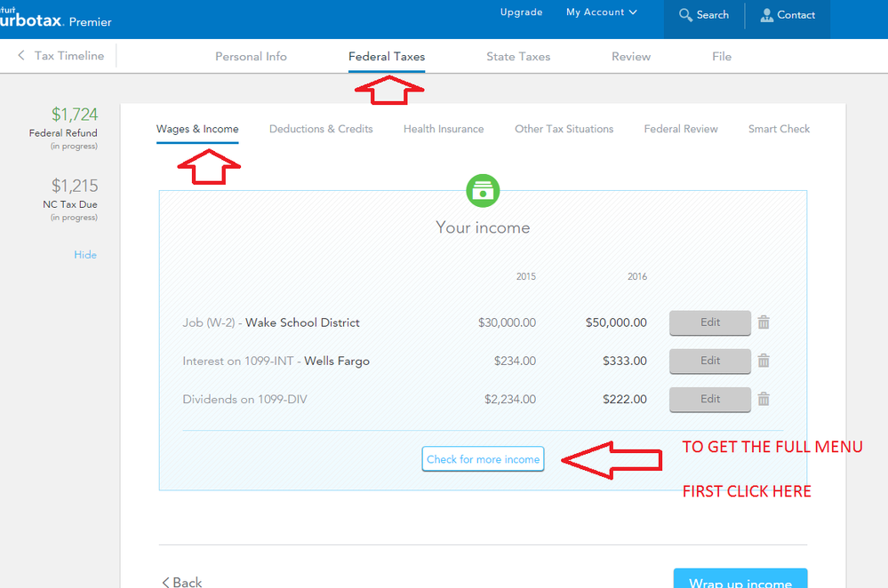Hide the refund amounts sidebar
The height and width of the screenshot is (588, 888).
[x=85, y=255]
